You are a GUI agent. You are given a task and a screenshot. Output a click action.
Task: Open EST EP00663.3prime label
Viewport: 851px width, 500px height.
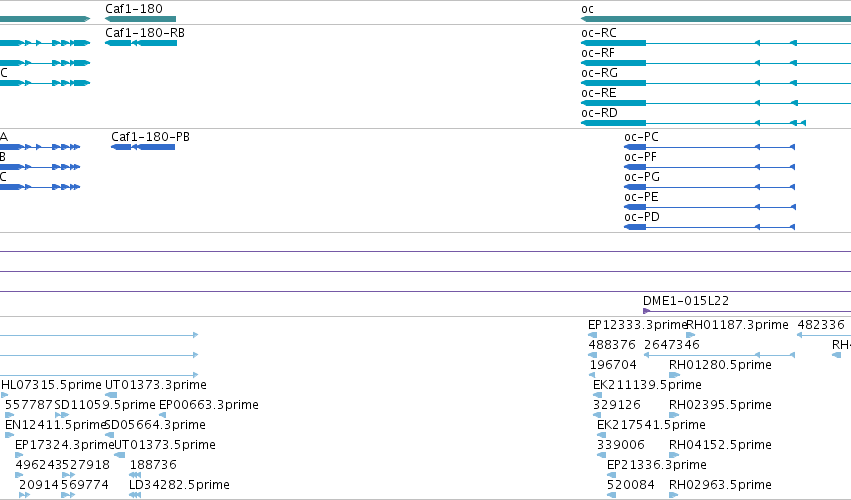point(208,405)
